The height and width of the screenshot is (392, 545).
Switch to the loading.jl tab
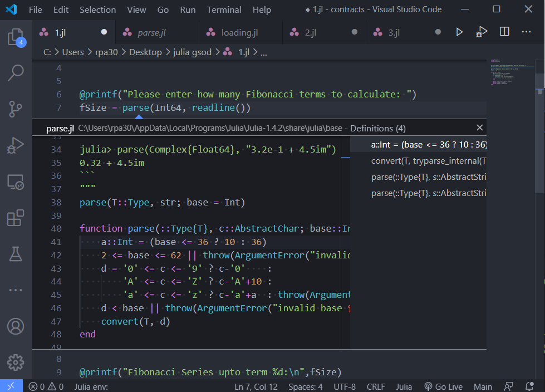point(240,32)
